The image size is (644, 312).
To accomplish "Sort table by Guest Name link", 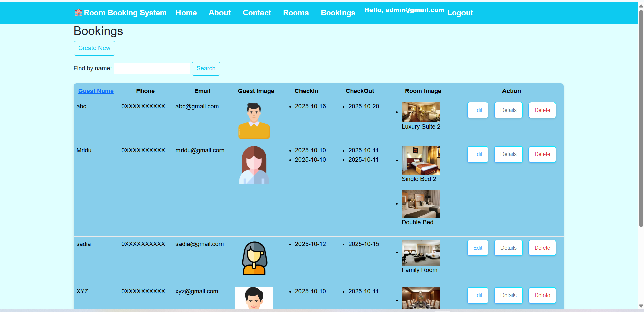I will tap(96, 91).
